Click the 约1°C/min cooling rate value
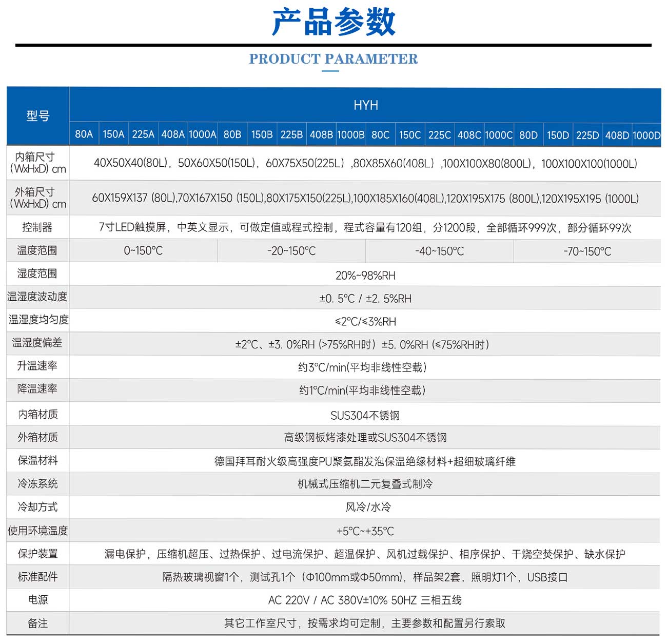This screenshot has height=644, width=667. click(362, 391)
